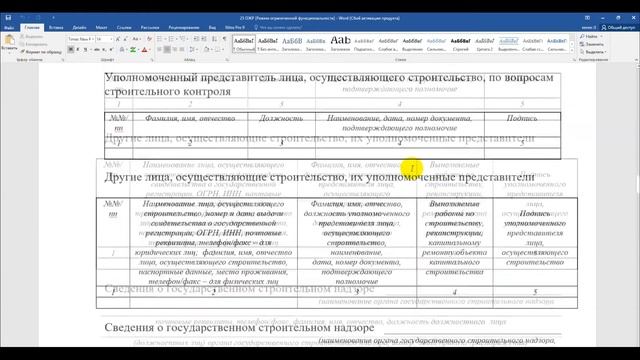Apply bulleted list formatting
The height and width of the screenshot is (360, 640).
(x=159, y=39)
